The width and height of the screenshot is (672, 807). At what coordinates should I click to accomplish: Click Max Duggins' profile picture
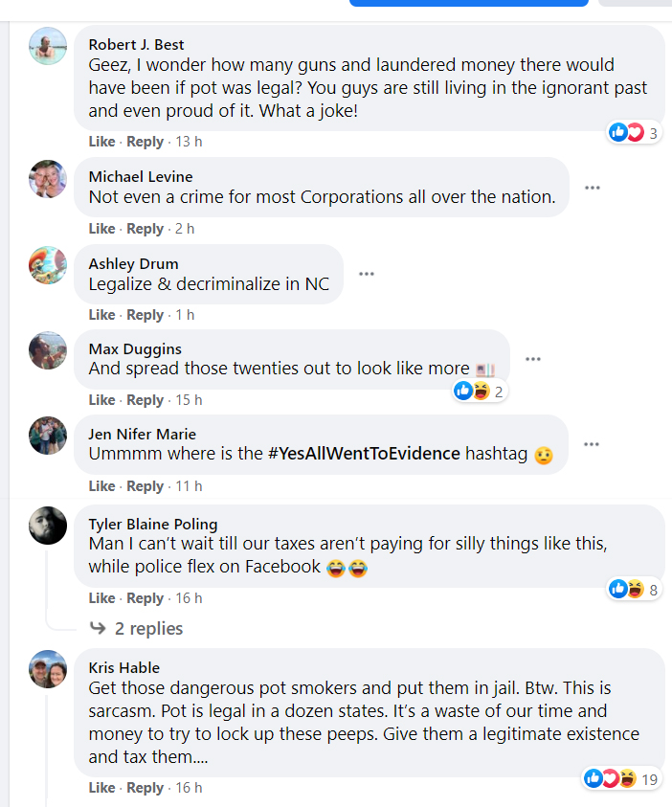pos(48,350)
